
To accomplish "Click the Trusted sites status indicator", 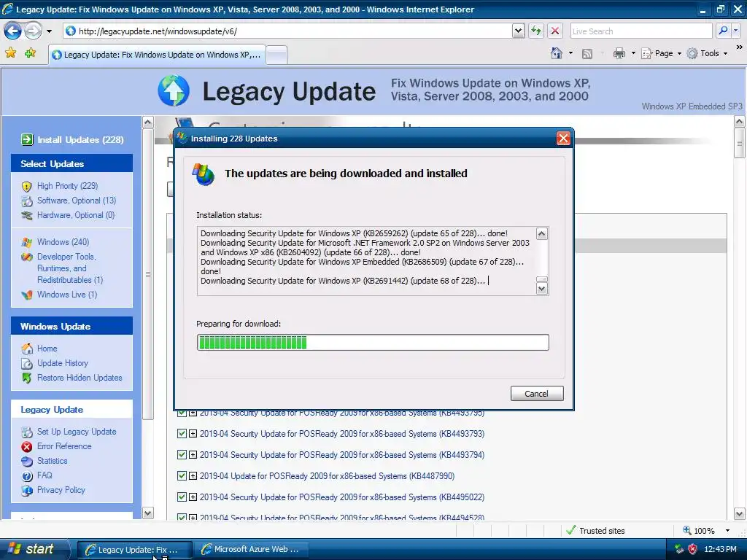I will click(595, 531).
